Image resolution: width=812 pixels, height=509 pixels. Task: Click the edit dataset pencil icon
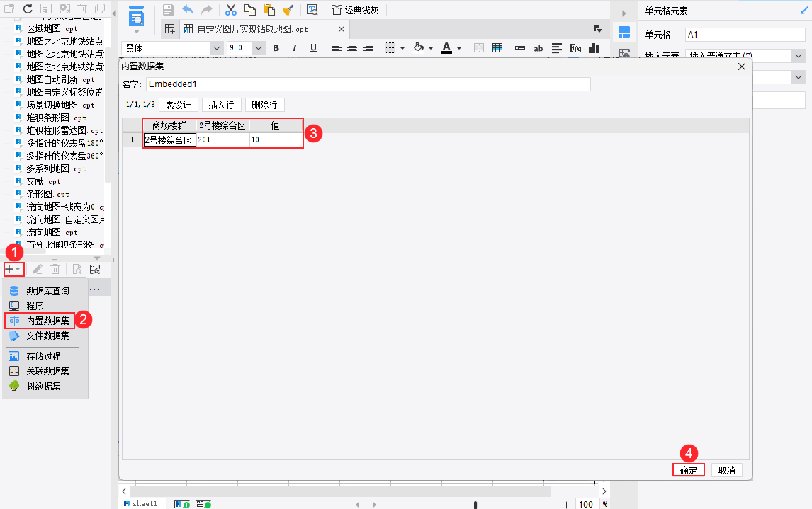point(38,270)
